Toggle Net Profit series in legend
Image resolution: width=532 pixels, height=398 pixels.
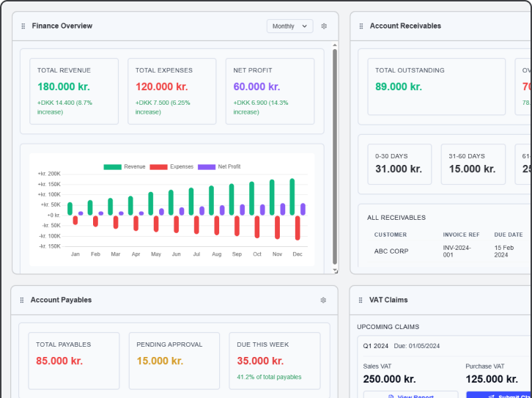[219, 166]
